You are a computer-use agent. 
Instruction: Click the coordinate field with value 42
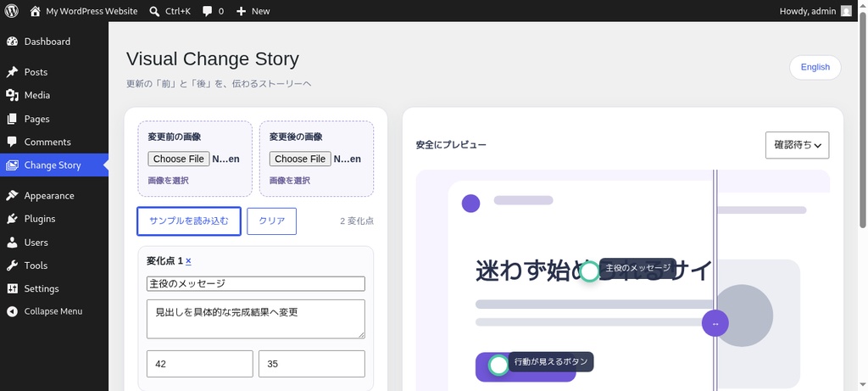click(x=200, y=364)
